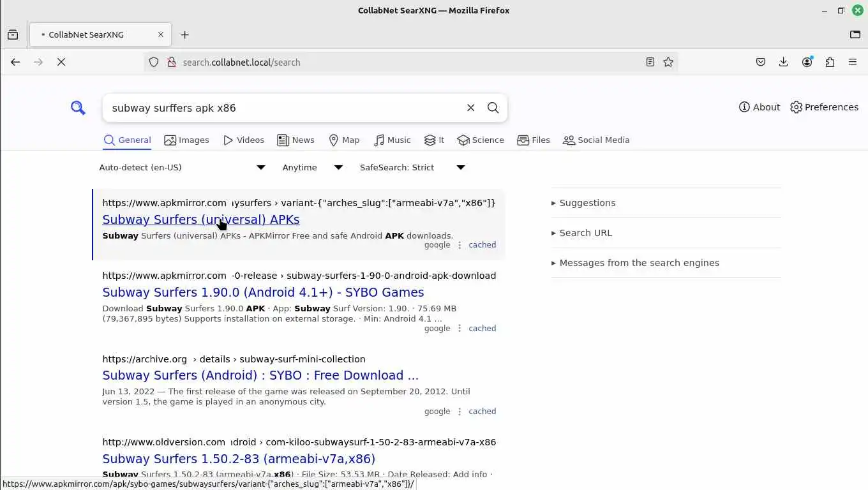The width and height of the screenshot is (868, 490).
Task: Open a new tab with the plus button
Action: tap(185, 34)
